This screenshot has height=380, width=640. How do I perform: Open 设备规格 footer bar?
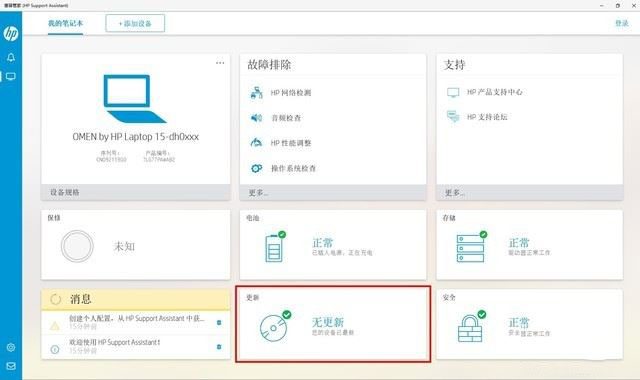pos(136,192)
